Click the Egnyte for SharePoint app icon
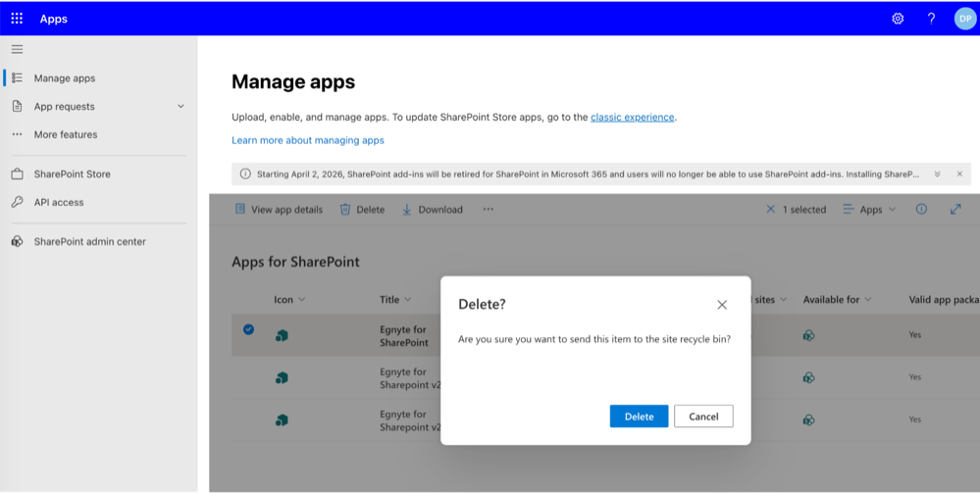The height and width of the screenshot is (493, 980). [282, 335]
